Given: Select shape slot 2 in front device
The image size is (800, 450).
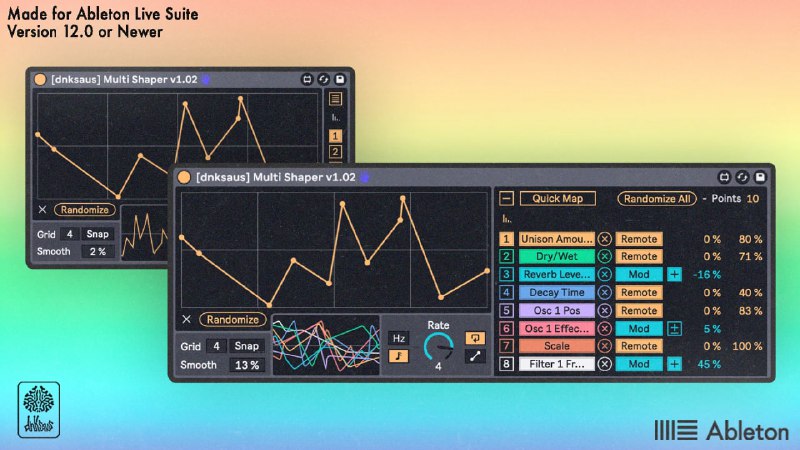Looking at the screenshot, I should 506,256.
